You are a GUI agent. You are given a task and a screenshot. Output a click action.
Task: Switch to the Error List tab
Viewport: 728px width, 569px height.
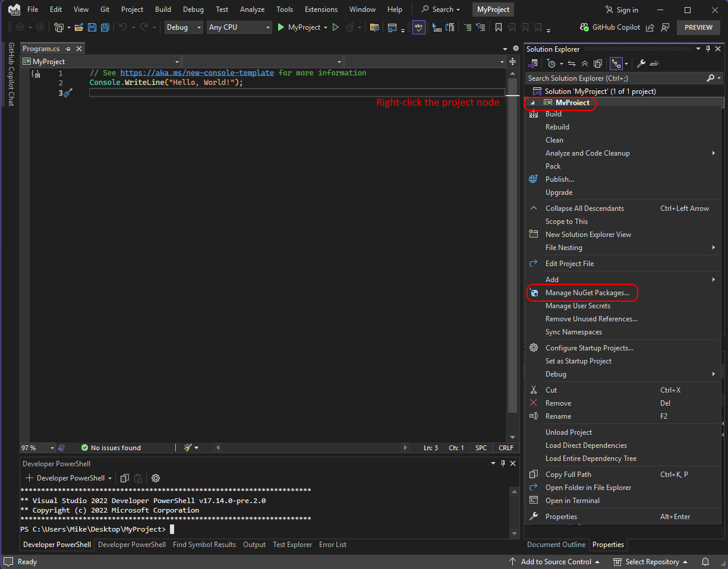[x=332, y=545]
